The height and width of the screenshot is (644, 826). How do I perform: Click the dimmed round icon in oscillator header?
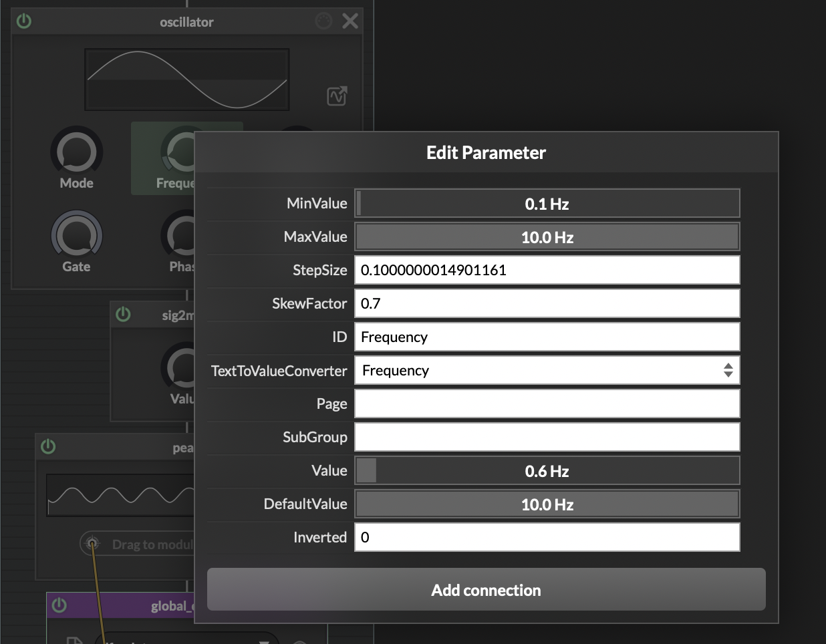pyautogui.click(x=323, y=21)
